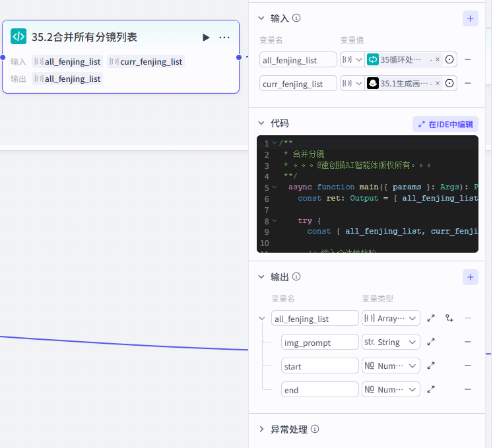The image size is (493, 448).
Task: Open type dropdown for all_fenjing_list input
Action: pyautogui.click(x=352, y=59)
